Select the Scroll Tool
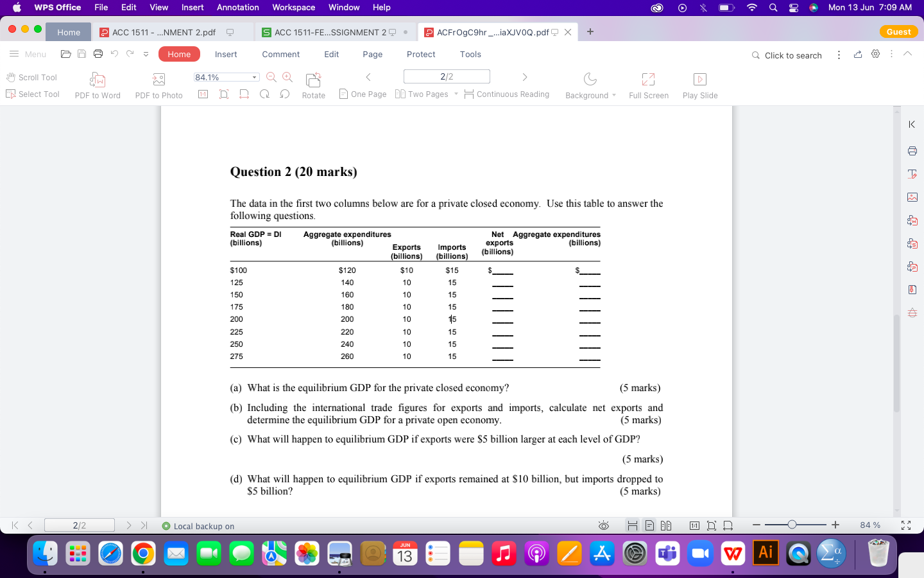The width and height of the screenshot is (924, 578). click(32, 77)
